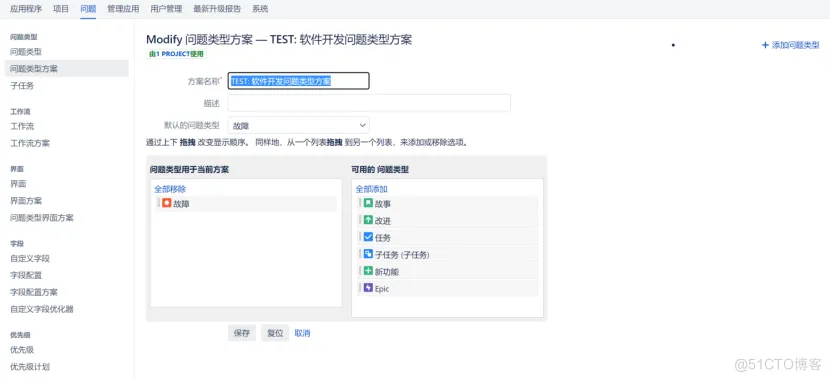
Task: Open 自定义字段优化器 in the sidebar
Action: (x=42, y=309)
